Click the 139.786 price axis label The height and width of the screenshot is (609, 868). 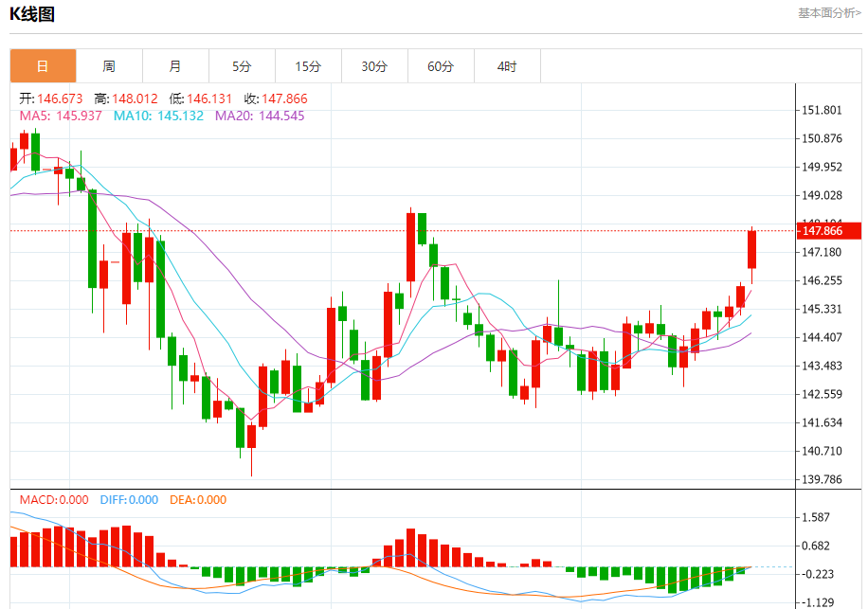(823, 479)
